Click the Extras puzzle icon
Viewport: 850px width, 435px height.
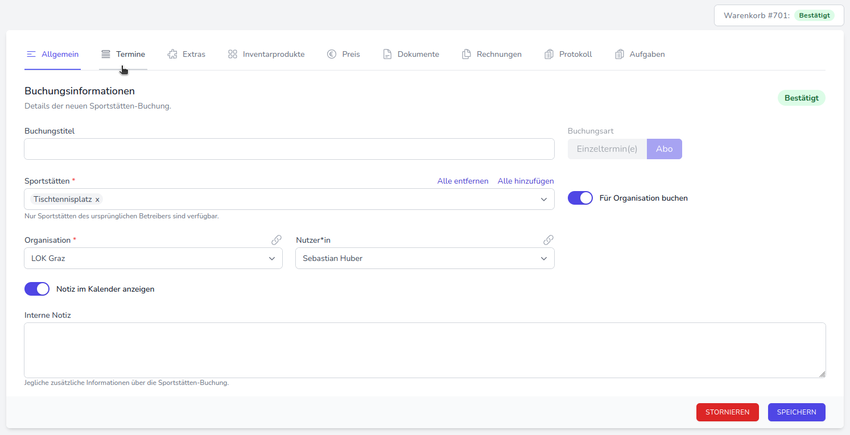tap(172, 54)
